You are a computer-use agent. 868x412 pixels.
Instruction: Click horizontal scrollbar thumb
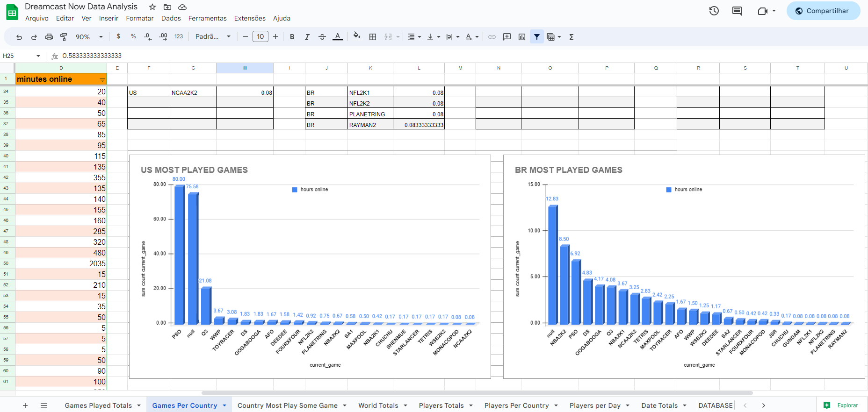[477, 393]
